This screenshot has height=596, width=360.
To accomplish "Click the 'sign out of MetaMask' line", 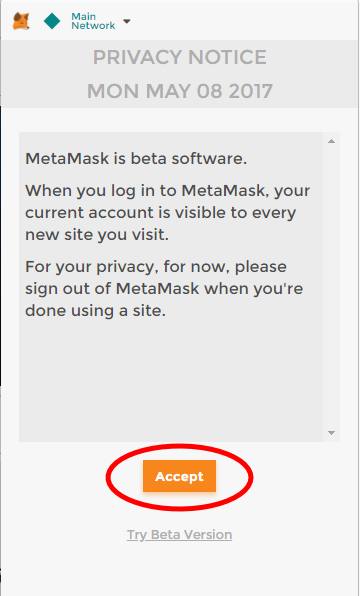I will [164, 289].
